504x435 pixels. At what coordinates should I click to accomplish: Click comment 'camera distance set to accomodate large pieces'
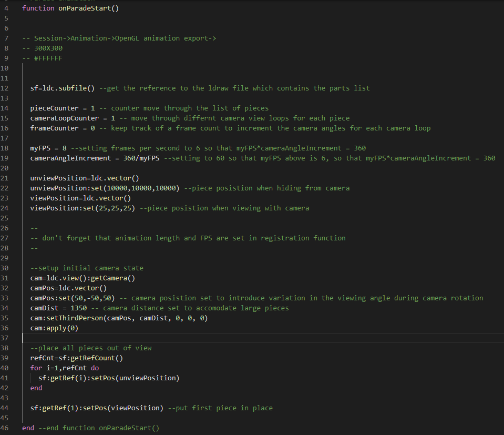pyautogui.click(x=196, y=308)
